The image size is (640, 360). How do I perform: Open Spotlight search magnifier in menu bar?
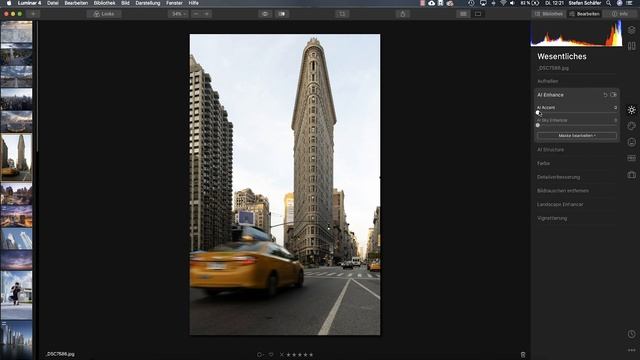(x=609, y=3)
